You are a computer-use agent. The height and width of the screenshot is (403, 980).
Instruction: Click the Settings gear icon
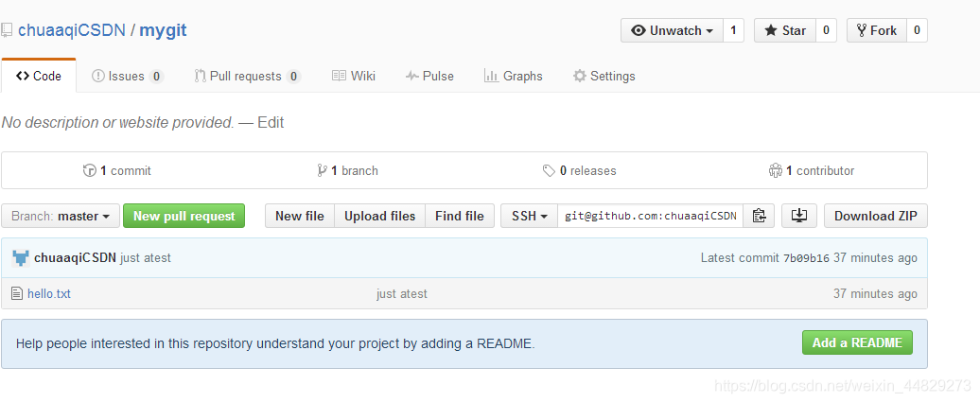pos(580,77)
